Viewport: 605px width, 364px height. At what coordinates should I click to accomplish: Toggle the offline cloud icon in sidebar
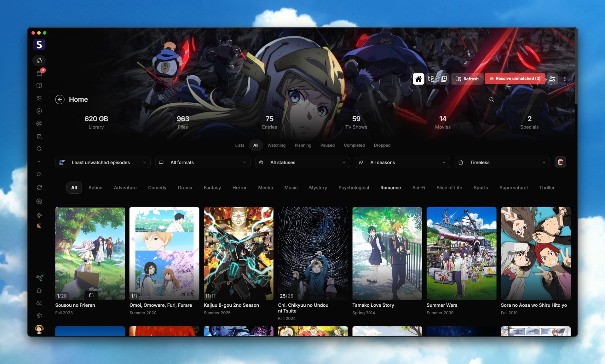[x=39, y=303]
